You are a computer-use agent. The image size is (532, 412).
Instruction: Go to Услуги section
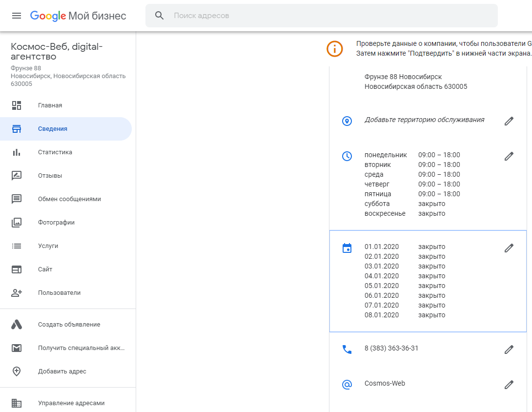click(x=66, y=246)
